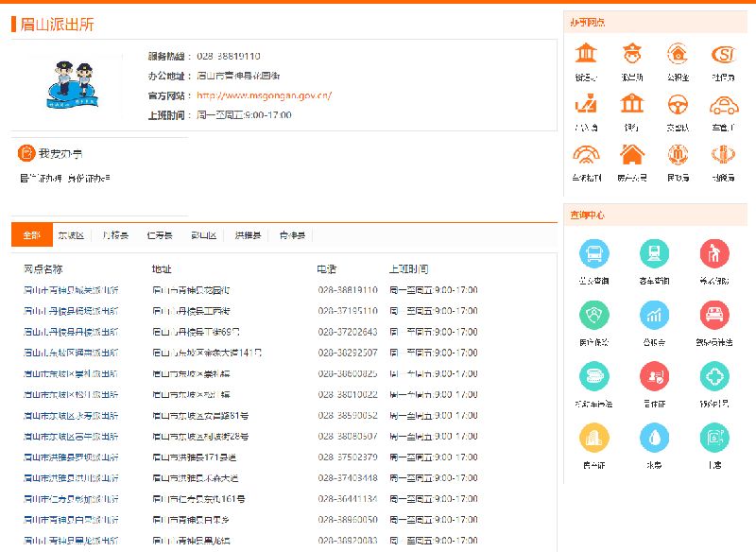The height and width of the screenshot is (552, 756).
Task: Open the red car driver violation icon
Action: [x=714, y=315]
